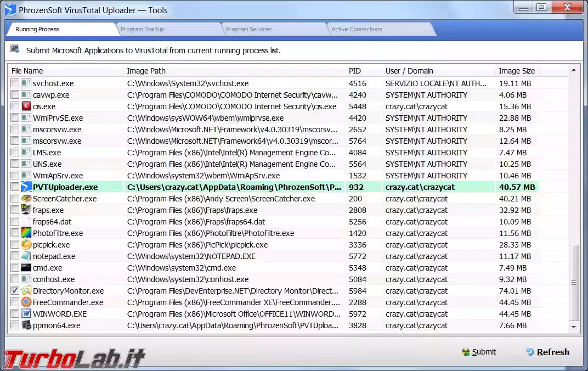Click the red COMODO cis.exe icon
This screenshot has height=371, width=588.
26,106
